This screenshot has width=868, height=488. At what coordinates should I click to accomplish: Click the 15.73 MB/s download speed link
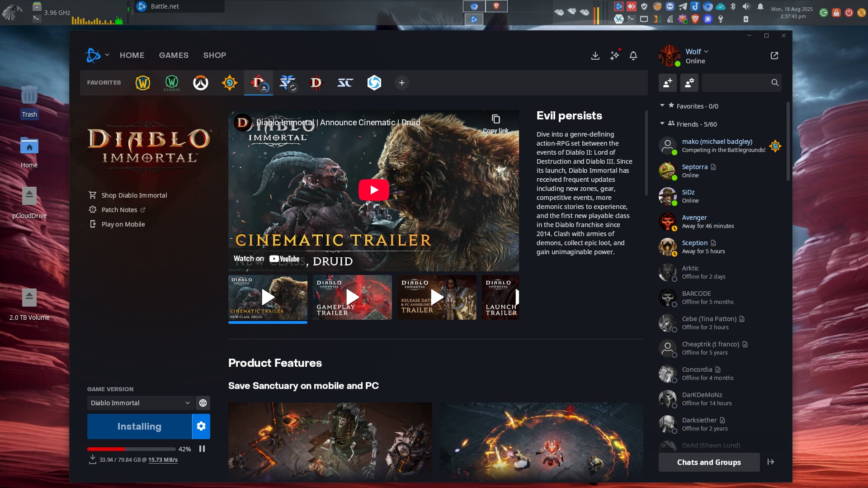163,460
